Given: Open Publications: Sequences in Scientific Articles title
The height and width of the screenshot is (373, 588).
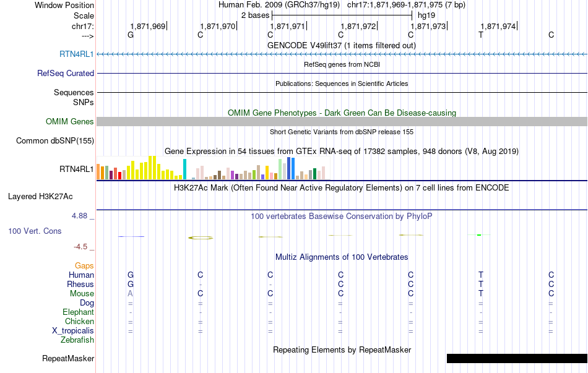Looking at the screenshot, I should tap(342, 84).
